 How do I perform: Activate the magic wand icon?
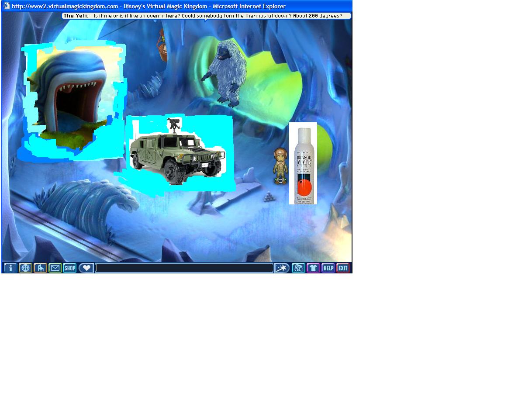click(x=282, y=268)
